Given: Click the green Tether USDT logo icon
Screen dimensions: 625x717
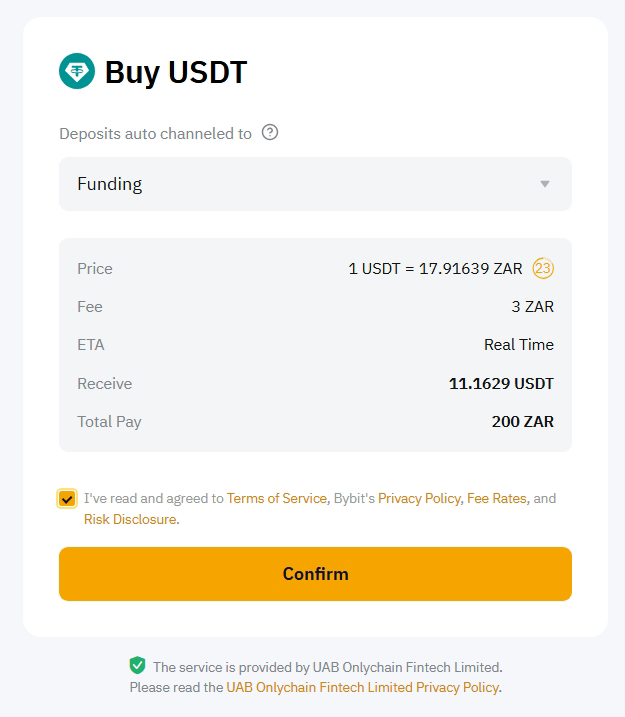Looking at the screenshot, I should [77, 72].
